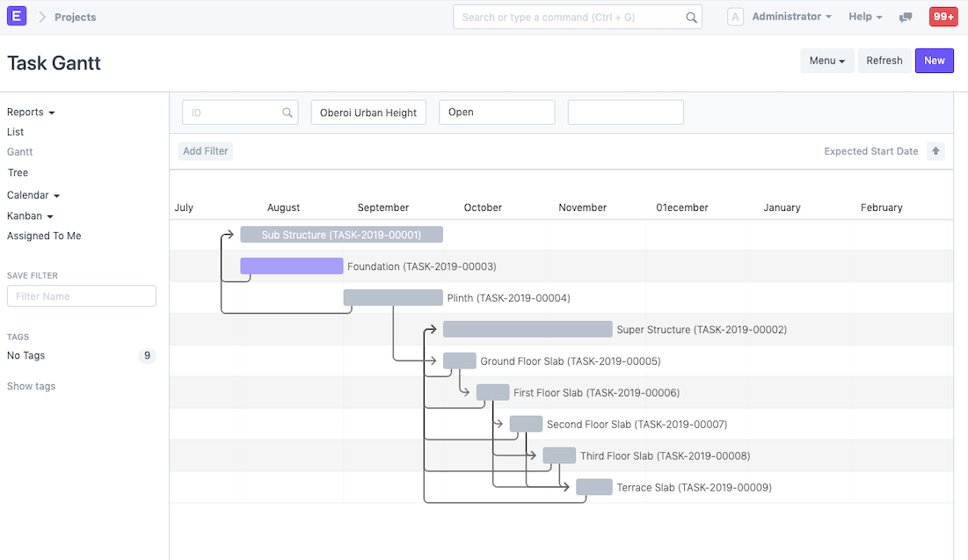Click the breadcrumb chevron before Projects
968x560 pixels.
tap(42, 18)
